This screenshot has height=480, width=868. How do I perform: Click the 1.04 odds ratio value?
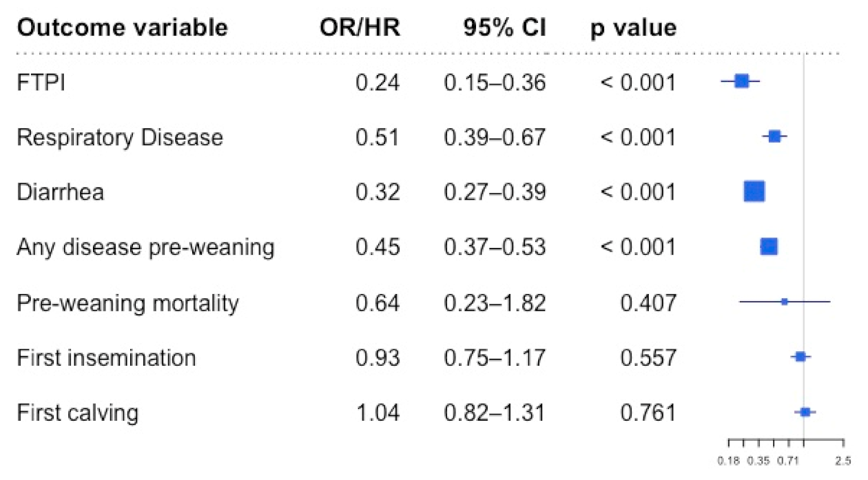click(x=378, y=413)
